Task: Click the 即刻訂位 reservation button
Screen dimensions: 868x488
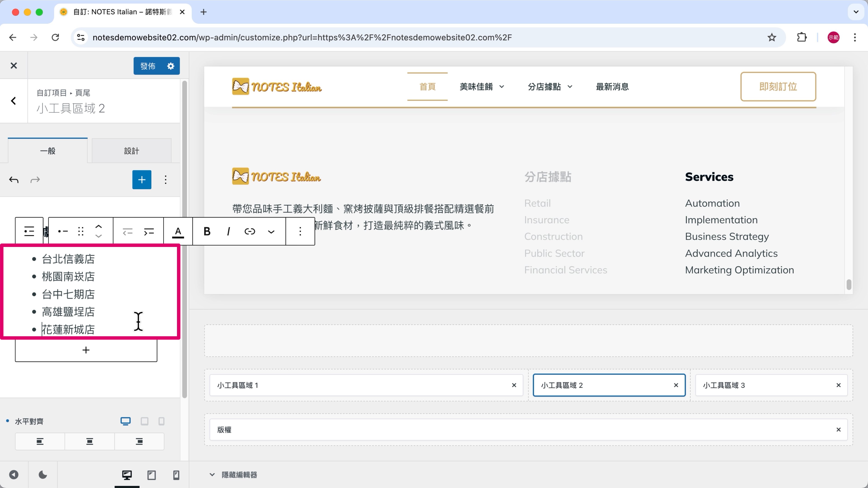Action: 778,87
